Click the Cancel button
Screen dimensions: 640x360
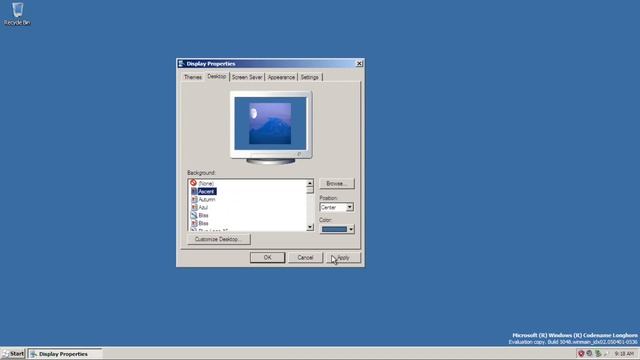tap(305, 258)
